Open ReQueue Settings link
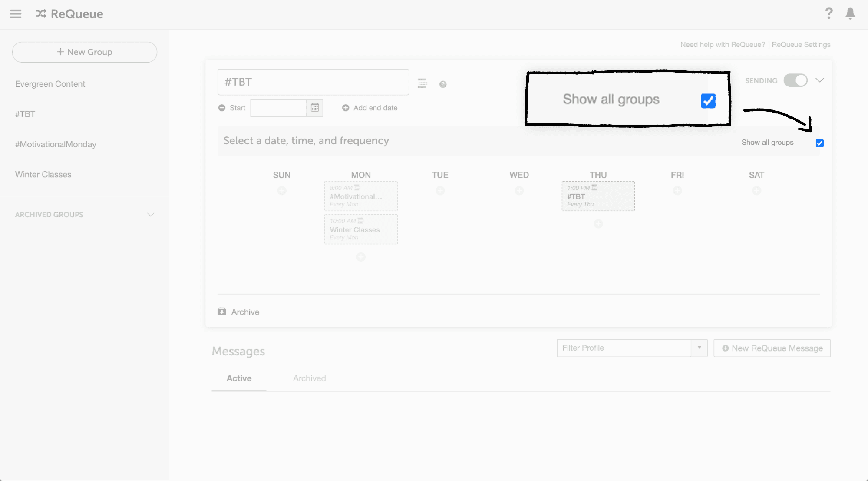The image size is (868, 481). coord(801,45)
